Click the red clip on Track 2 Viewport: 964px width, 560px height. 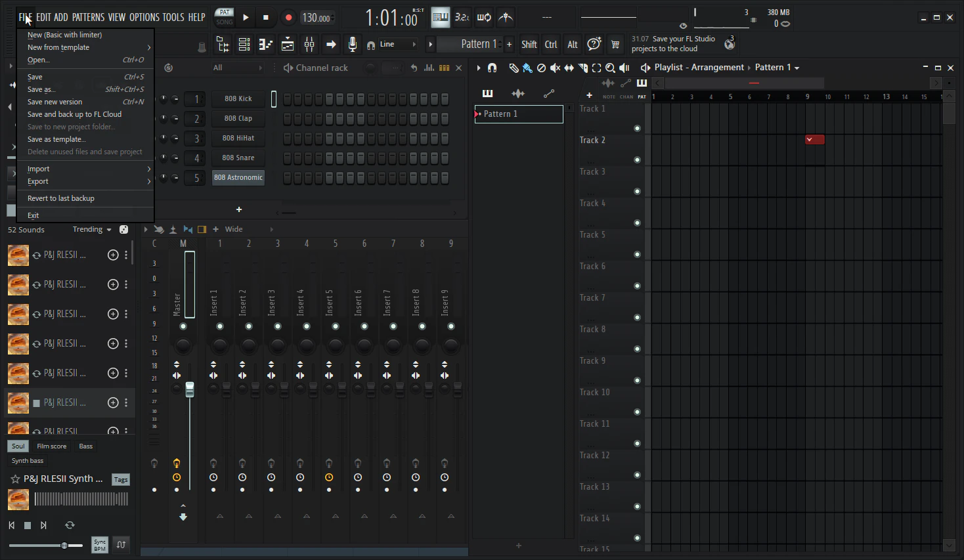pos(815,140)
